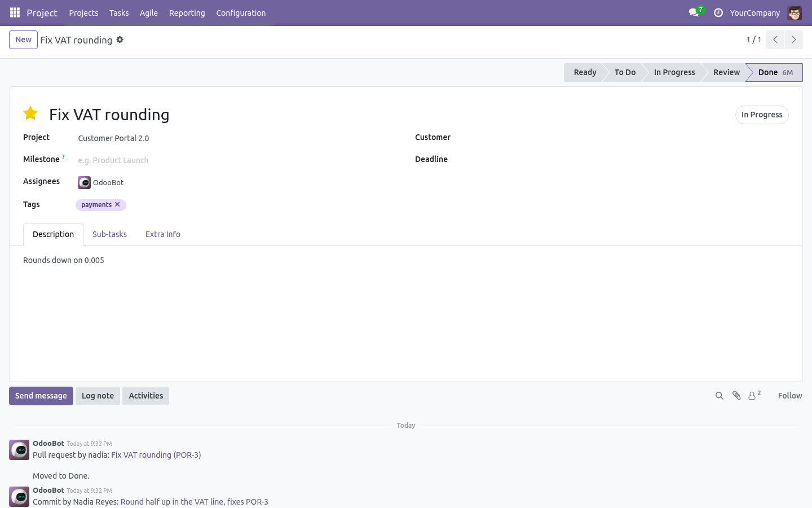The width and height of the screenshot is (812, 508).
Task: Click the Follow button
Action: [790, 396]
